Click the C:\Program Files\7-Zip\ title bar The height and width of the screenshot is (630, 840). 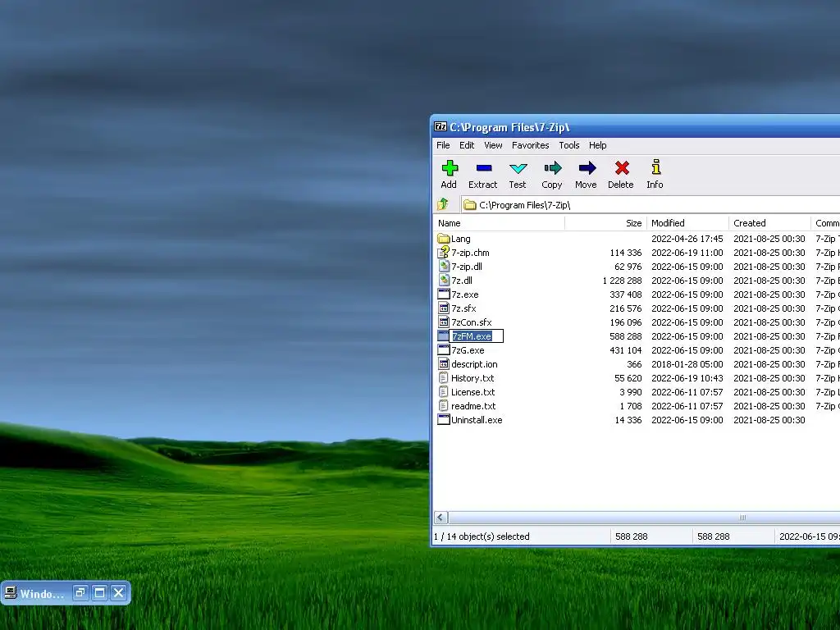click(637, 127)
